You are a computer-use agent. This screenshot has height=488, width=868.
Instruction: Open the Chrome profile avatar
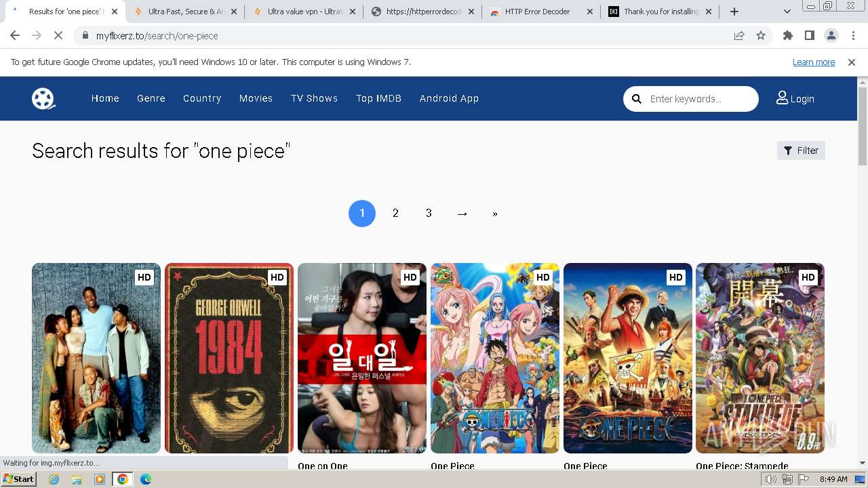(831, 36)
